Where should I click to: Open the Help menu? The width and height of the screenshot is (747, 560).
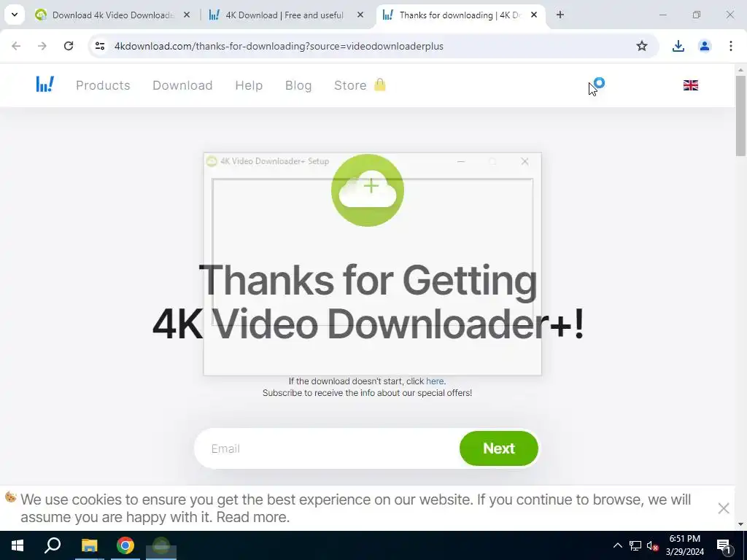pyautogui.click(x=249, y=85)
